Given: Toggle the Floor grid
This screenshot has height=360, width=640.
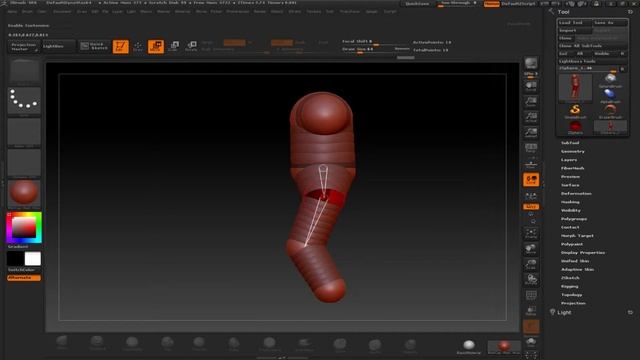Looking at the screenshot, I should click(531, 164).
